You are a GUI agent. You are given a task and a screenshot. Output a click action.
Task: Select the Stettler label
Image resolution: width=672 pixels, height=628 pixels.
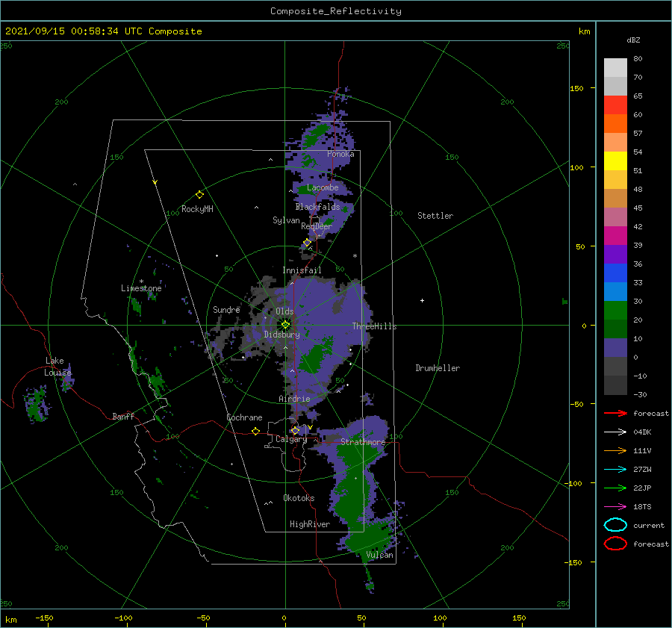435,216
